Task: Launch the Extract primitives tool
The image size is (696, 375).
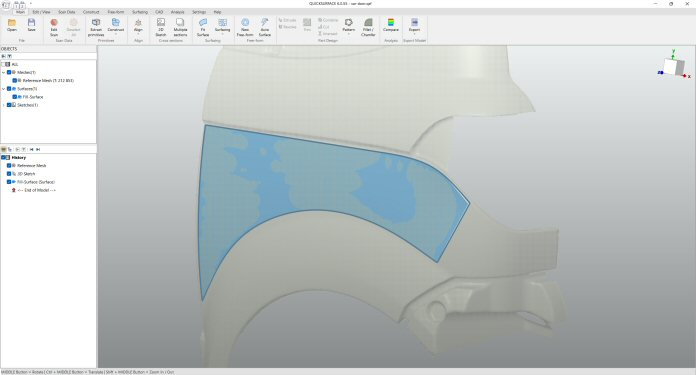Action: tap(96, 27)
